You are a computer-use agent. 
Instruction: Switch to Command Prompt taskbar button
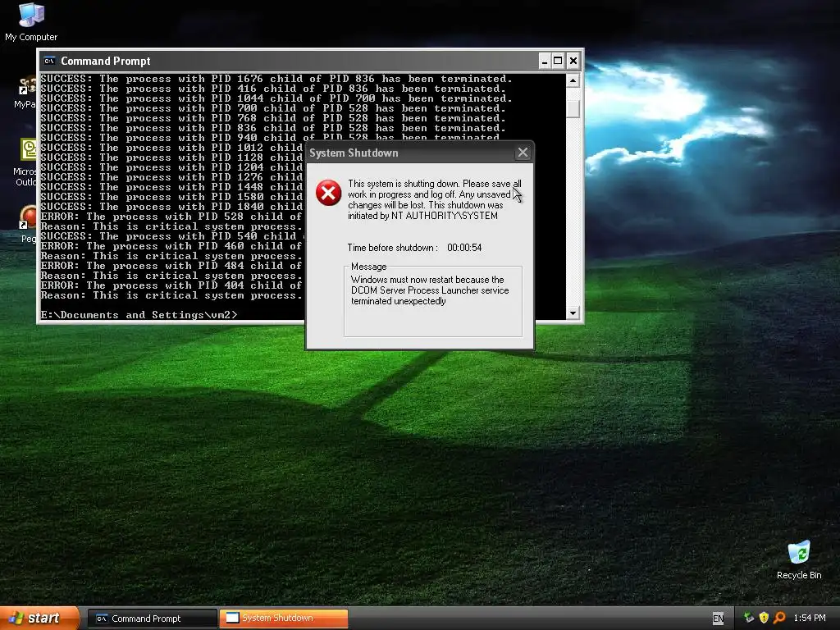coord(153,619)
